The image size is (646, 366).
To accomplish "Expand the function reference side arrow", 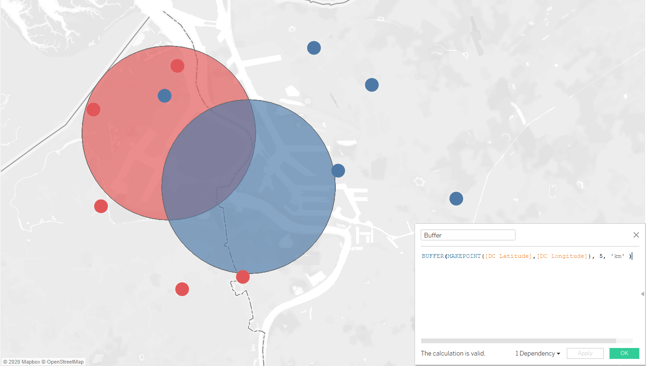I will pyautogui.click(x=642, y=294).
